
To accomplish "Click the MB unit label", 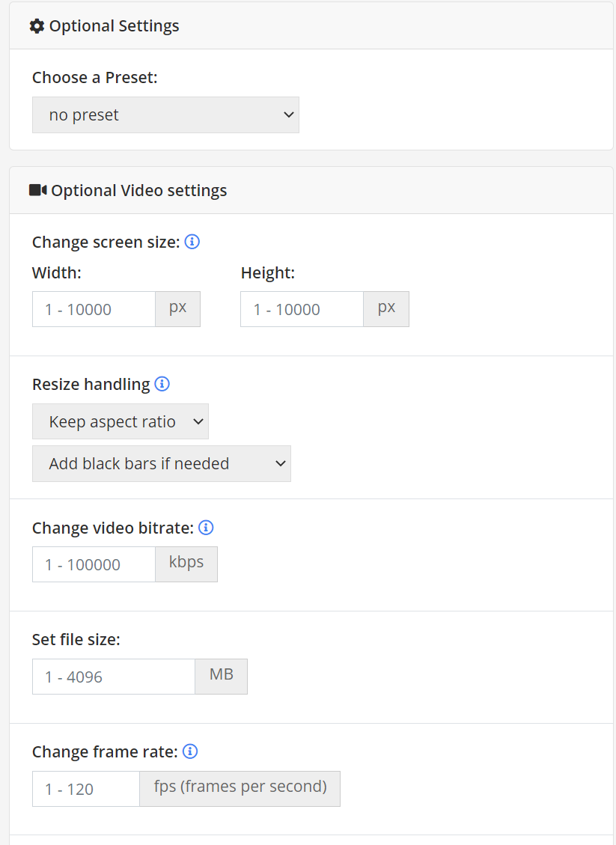I will 222,675.
